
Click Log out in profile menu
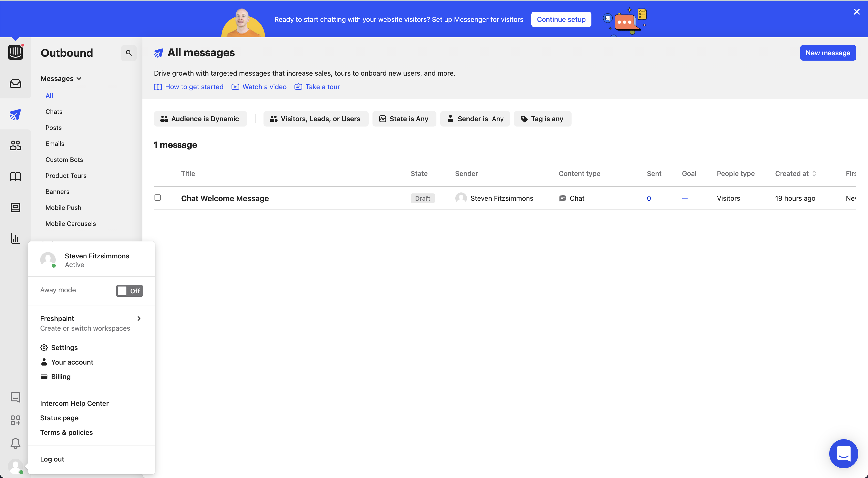point(52,459)
